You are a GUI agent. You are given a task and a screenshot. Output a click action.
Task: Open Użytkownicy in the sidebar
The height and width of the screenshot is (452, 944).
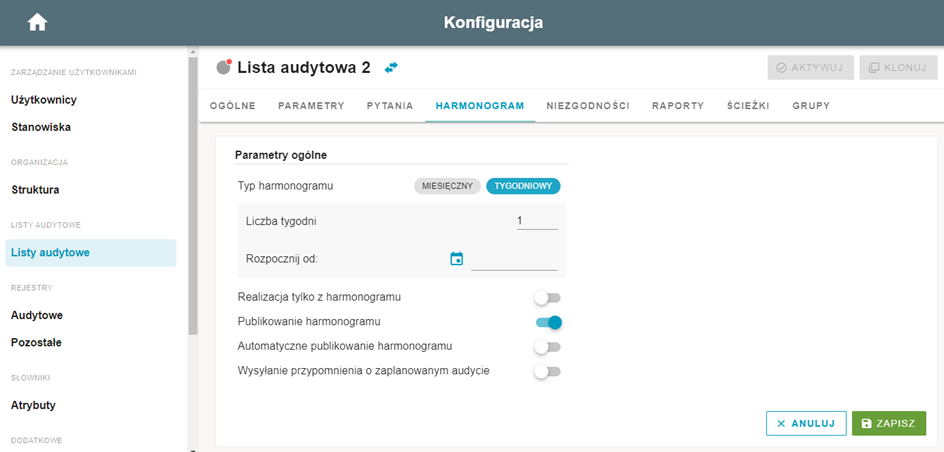(44, 100)
